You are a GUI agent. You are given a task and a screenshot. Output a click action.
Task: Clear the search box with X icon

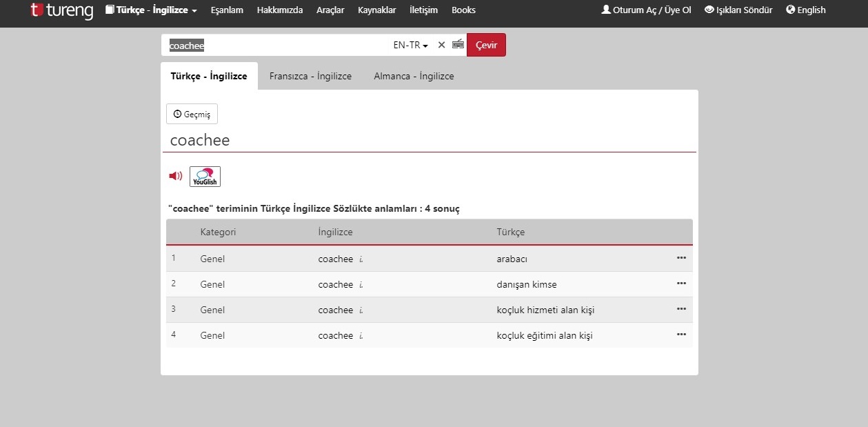[x=441, y=45]
